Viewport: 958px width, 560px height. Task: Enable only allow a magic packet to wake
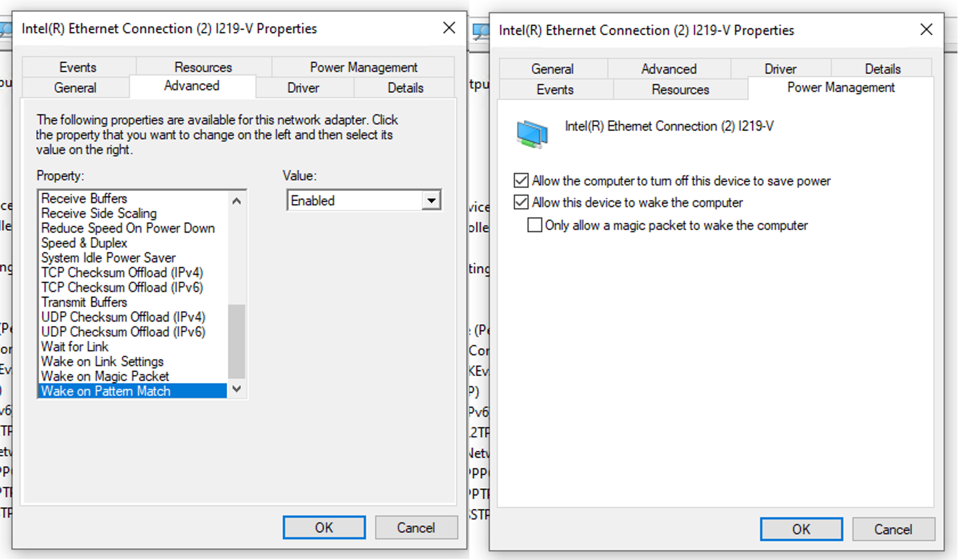click(x=534, y=225)
